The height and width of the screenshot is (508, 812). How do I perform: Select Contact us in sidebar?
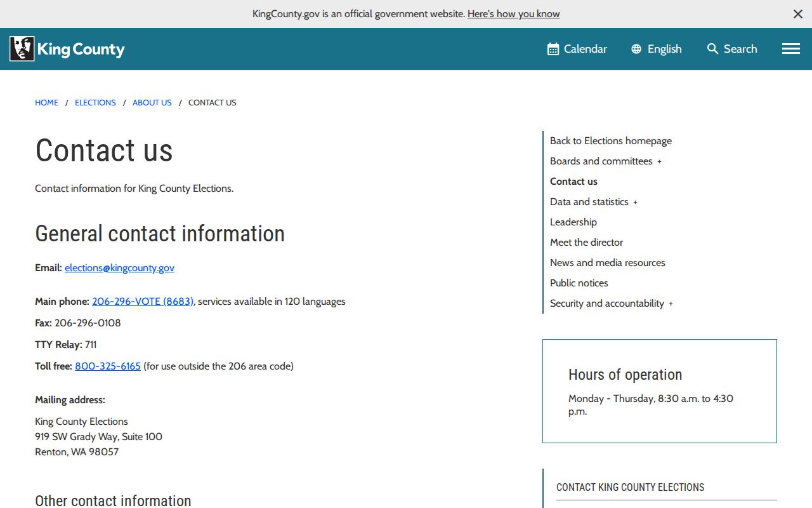pos(573,182)
